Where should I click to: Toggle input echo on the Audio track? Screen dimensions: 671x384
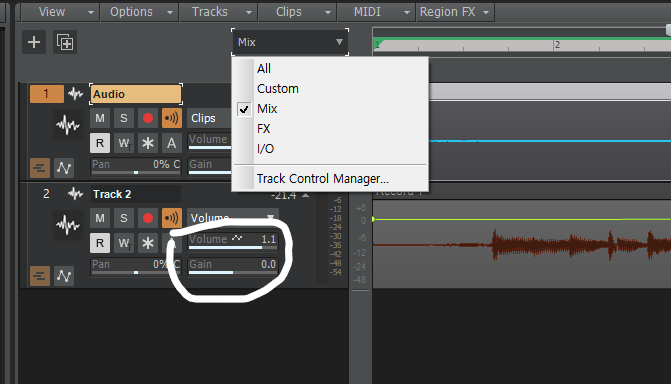pos(172,118)
